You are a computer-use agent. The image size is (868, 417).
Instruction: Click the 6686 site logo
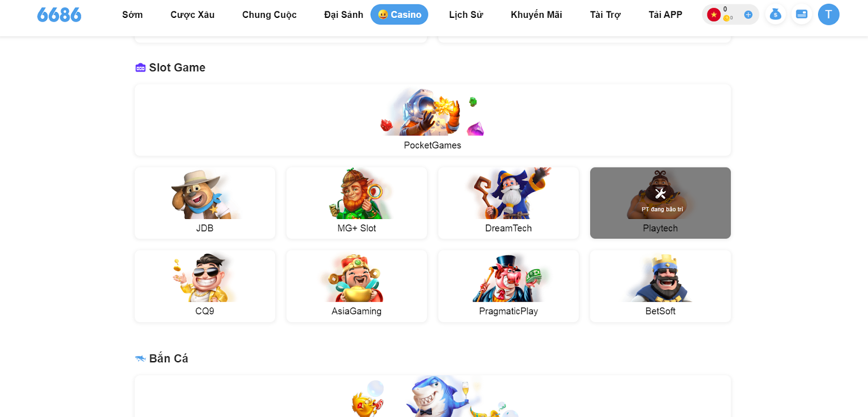click(x=59, y=15)
